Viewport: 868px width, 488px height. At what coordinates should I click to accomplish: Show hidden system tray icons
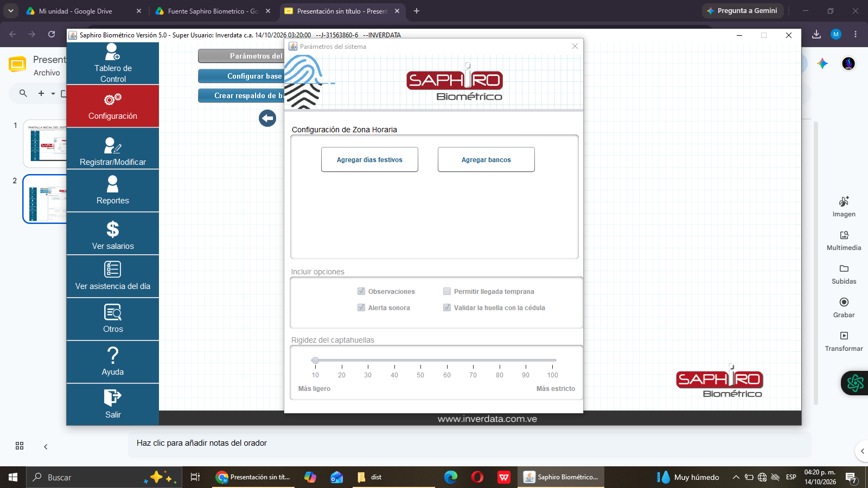(x=736, y=477)
